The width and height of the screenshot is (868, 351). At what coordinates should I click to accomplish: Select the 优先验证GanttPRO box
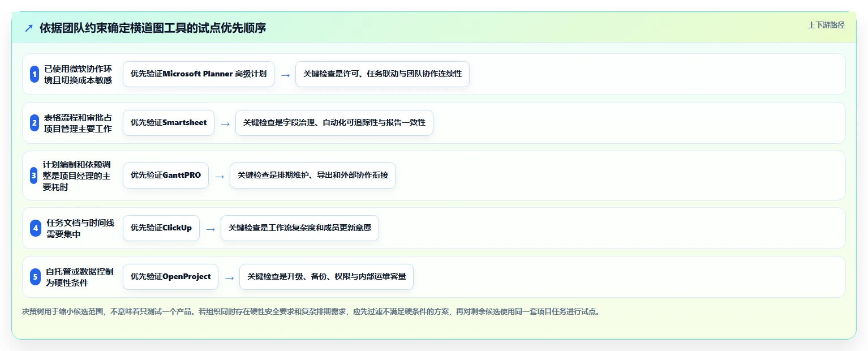[166, 175]
